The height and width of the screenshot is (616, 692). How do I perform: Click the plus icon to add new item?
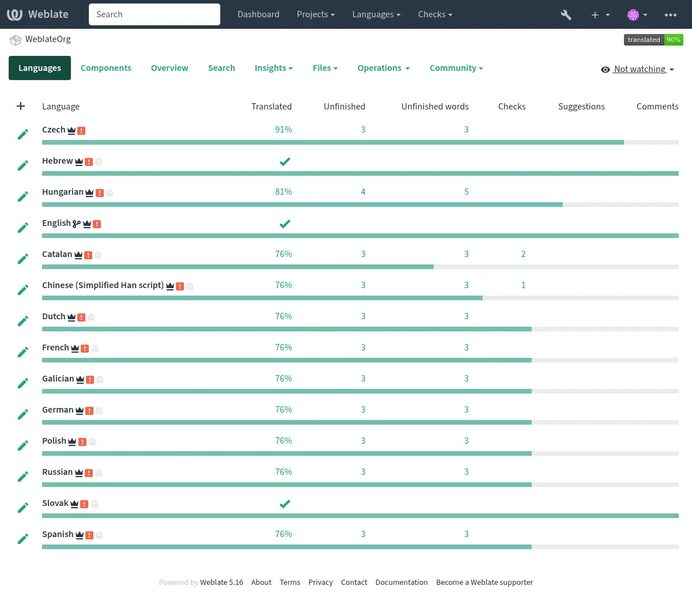(595, 14)
